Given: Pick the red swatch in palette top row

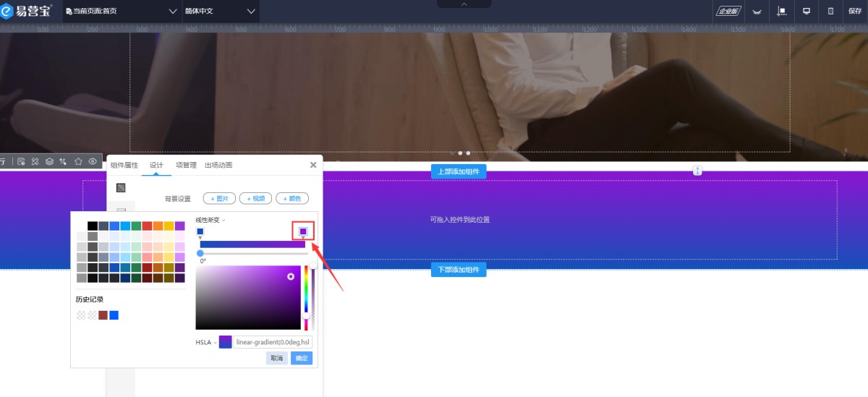Looking at the screenshot, I should click(x=147, y=226).
